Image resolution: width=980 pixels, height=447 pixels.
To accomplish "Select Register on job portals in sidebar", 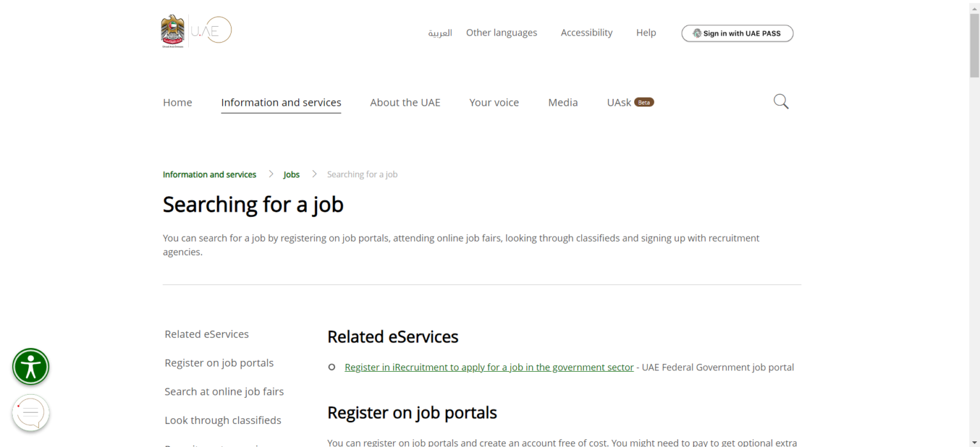I will click(x=219, y=362).
